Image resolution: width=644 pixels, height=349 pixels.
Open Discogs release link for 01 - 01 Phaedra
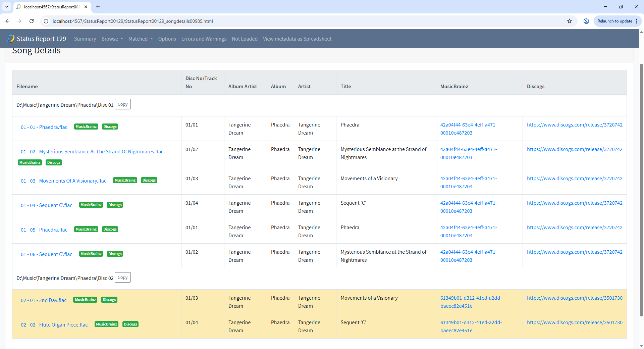click(575, 125)
